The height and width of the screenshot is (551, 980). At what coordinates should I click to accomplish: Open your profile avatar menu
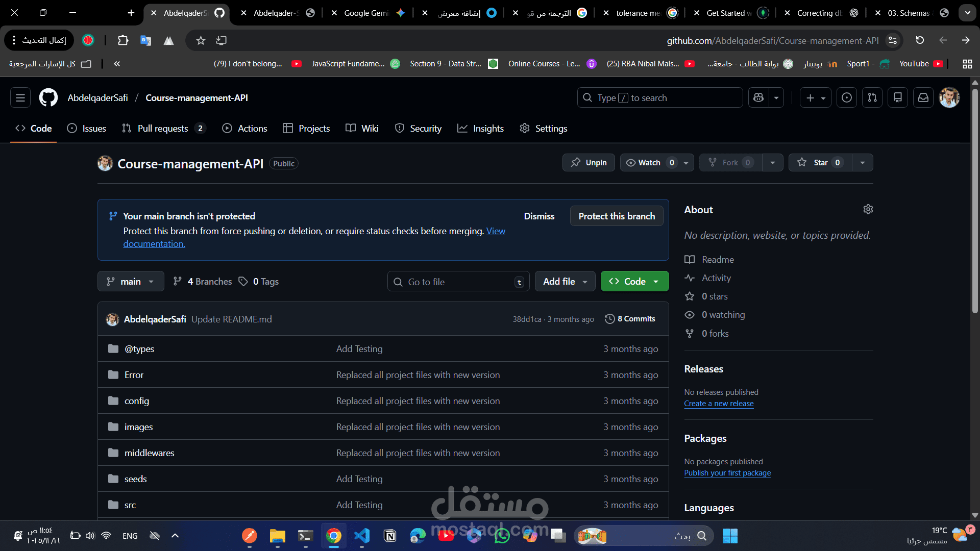coord(949,97)
